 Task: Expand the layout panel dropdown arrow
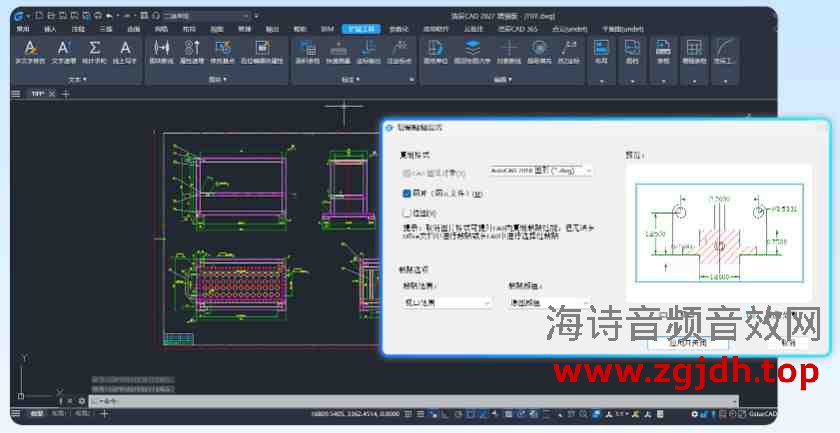click(x=602, y=81)
